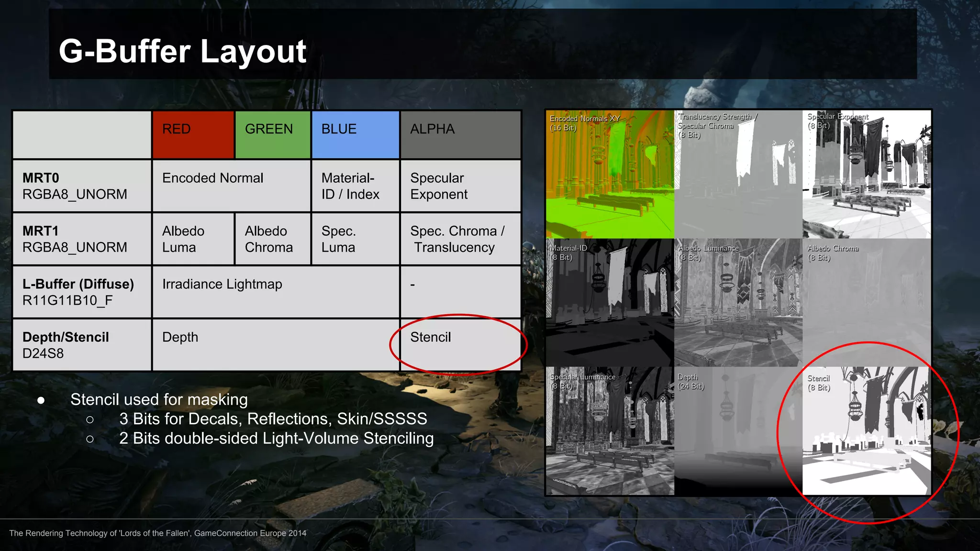Select the GREEN column header cell
Image resolution: width=980 pixels, height=551 pixels.
click(x=273, y=134)
